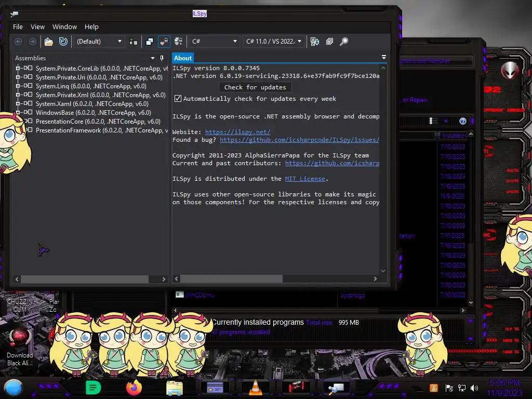Select WinCDEmu entry in background programs list

[199, 295]
